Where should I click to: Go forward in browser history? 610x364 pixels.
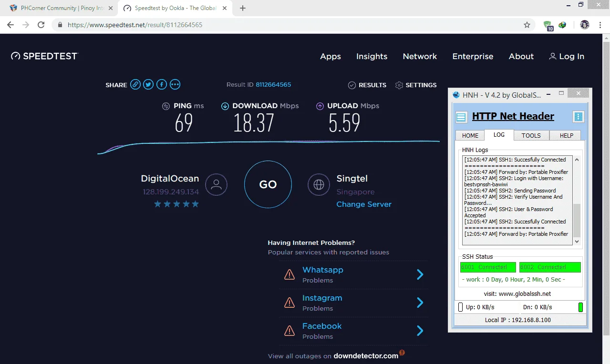coord(26,25)
